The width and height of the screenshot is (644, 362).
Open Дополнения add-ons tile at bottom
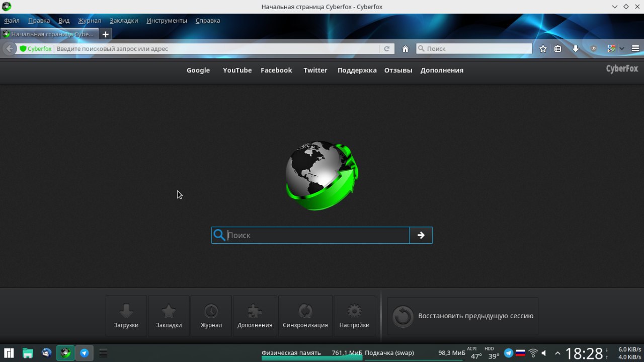pos(255,316)
